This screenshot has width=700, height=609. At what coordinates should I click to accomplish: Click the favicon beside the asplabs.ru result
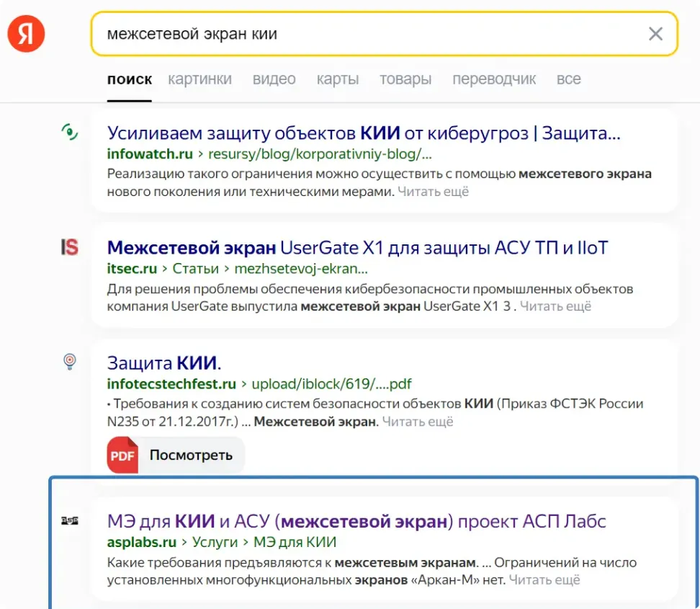[x=69, y=519]
